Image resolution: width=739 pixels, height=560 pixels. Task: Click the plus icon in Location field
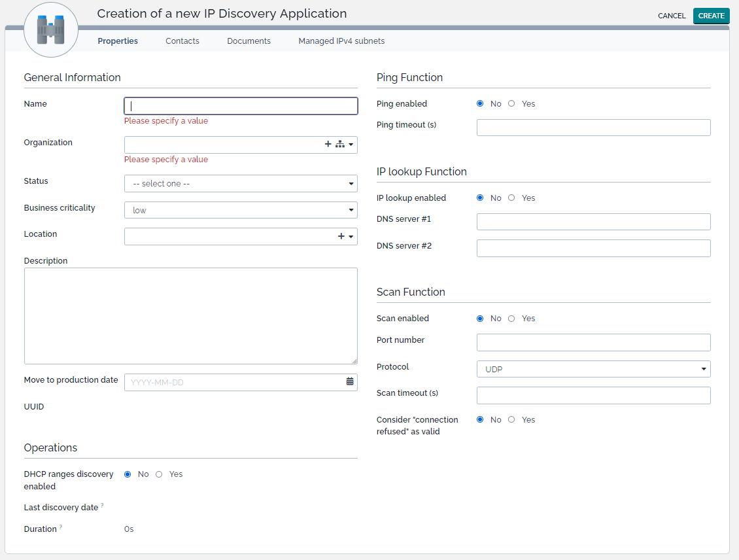[341, 237]
